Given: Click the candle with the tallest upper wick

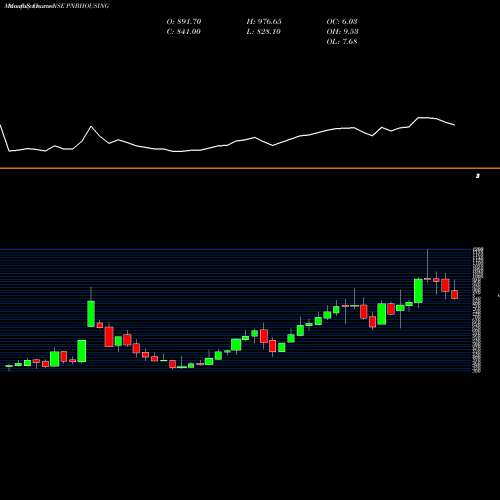Looking at the screenshot, I should click(427, 278).
